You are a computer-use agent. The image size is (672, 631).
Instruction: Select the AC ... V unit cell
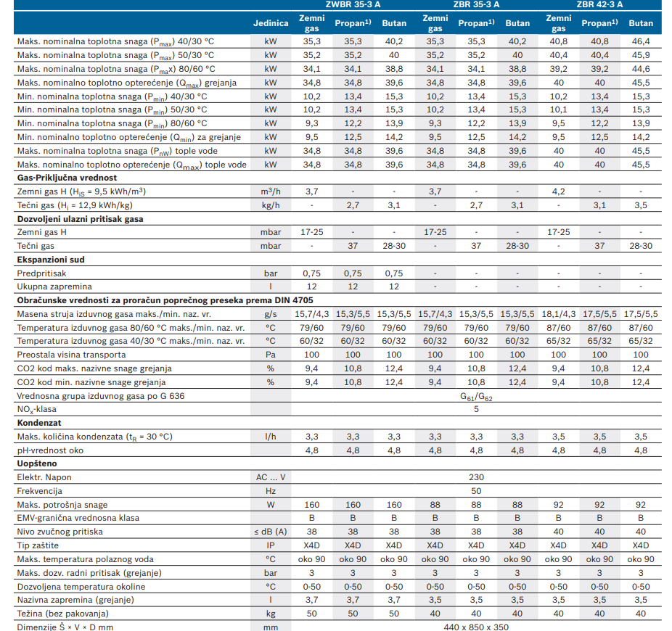270,477
